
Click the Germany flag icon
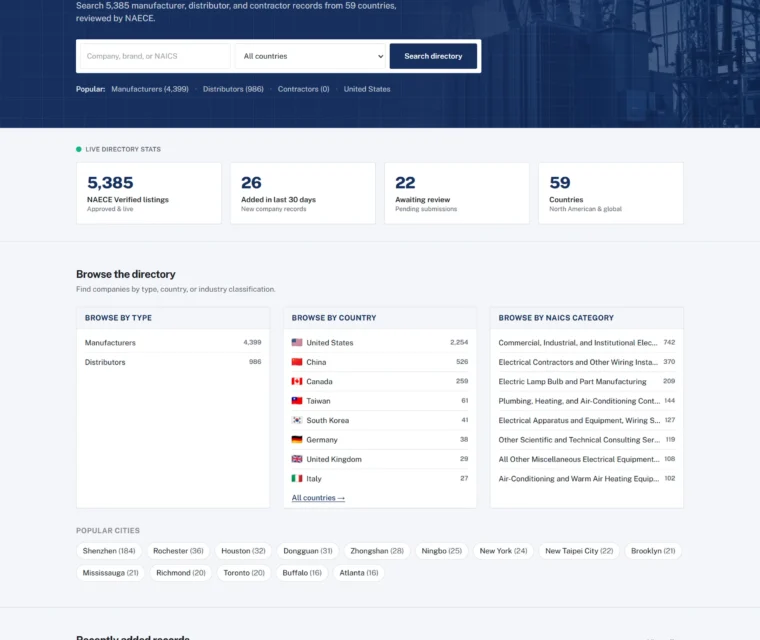coord(297,439)
